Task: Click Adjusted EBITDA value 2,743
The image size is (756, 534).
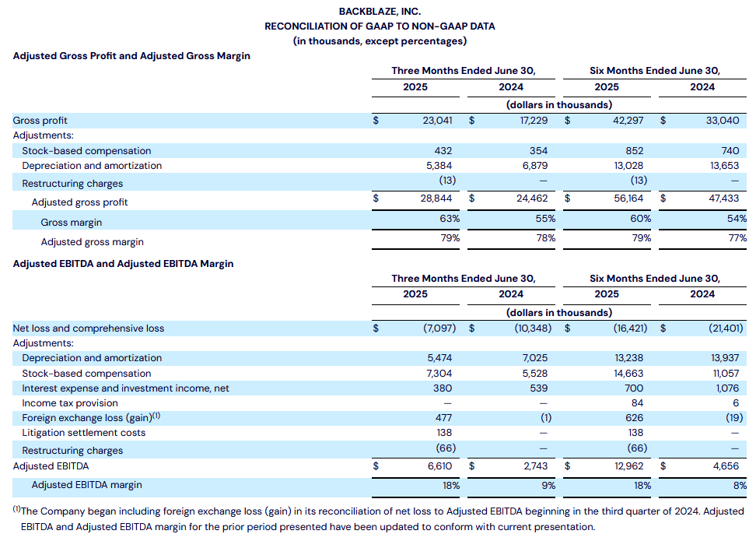Action: pyautogui.click(x=536, y=466)
